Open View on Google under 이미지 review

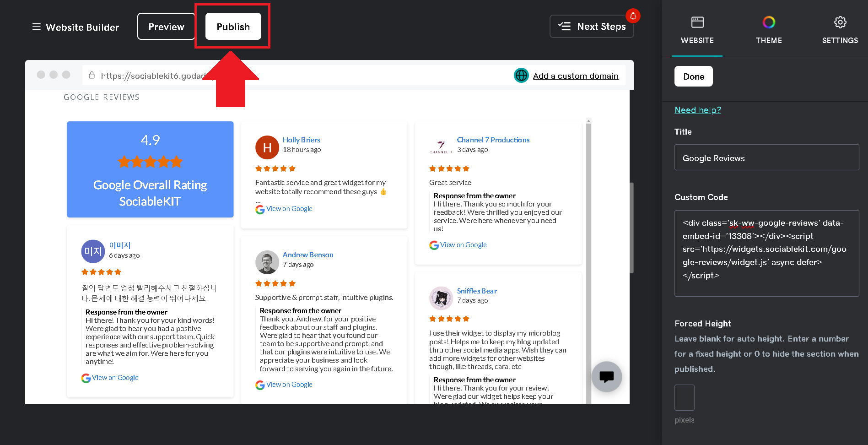click(x=115, y=378)
